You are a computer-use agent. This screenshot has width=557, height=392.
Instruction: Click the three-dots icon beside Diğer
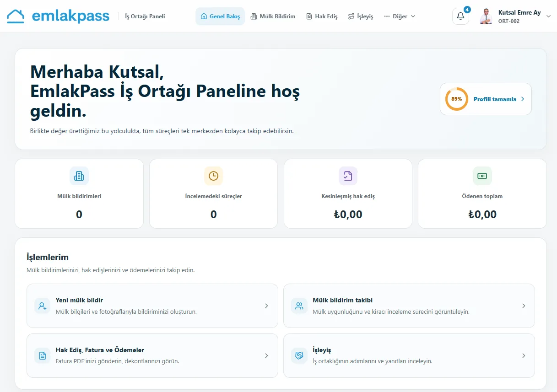click(x=387, y=16)
